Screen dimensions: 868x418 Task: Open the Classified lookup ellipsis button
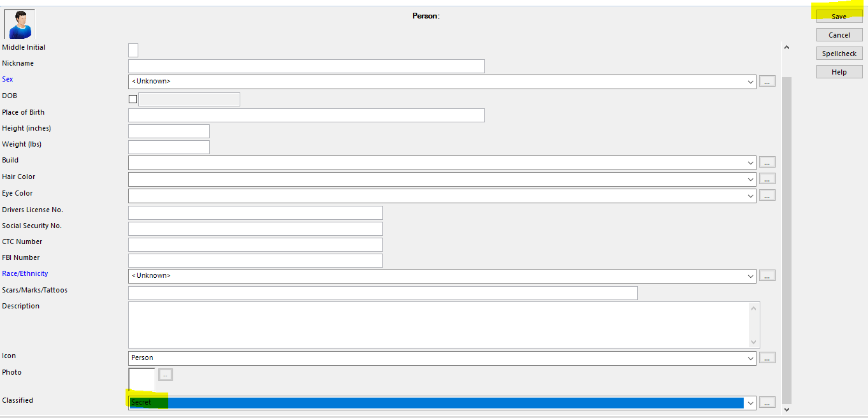767,402
